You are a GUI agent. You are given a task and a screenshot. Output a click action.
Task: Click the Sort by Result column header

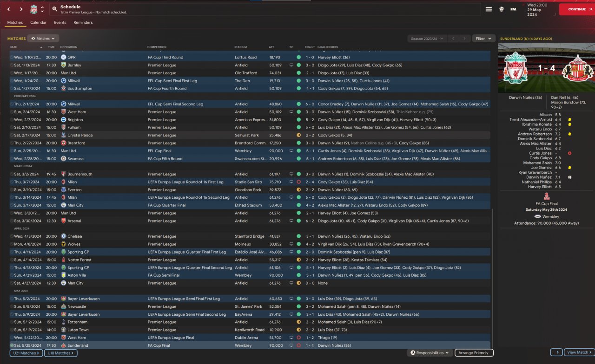pos(310,47)
